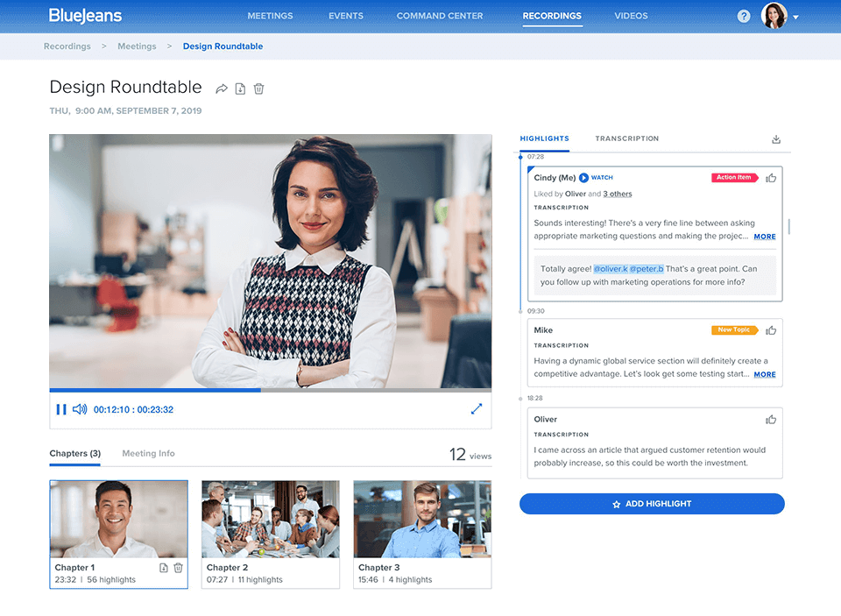Click the 'Cindy (Me)' name
Screen dimensions: 841x616
point(555,178)
